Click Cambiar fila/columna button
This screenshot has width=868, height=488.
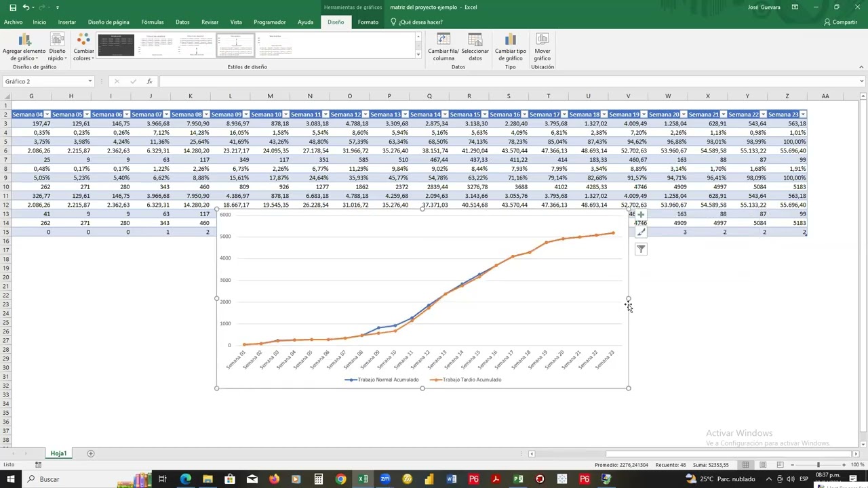443,47
